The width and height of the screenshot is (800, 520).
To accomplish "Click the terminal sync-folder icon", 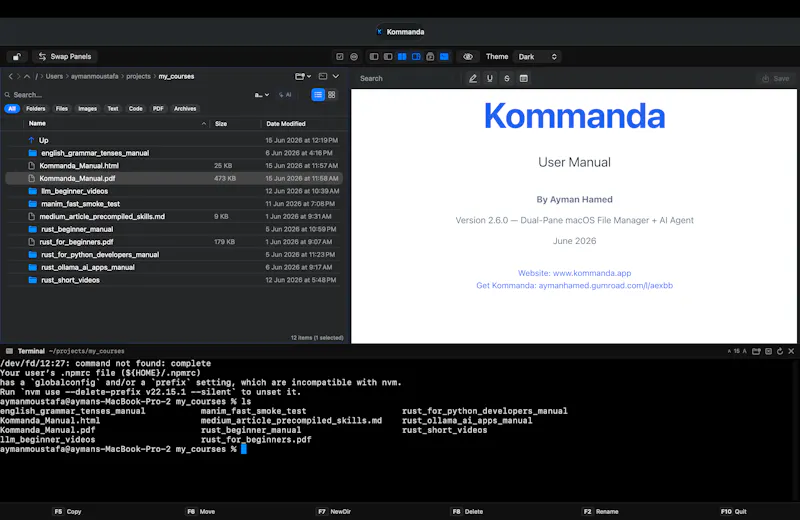I will (756, 351).
